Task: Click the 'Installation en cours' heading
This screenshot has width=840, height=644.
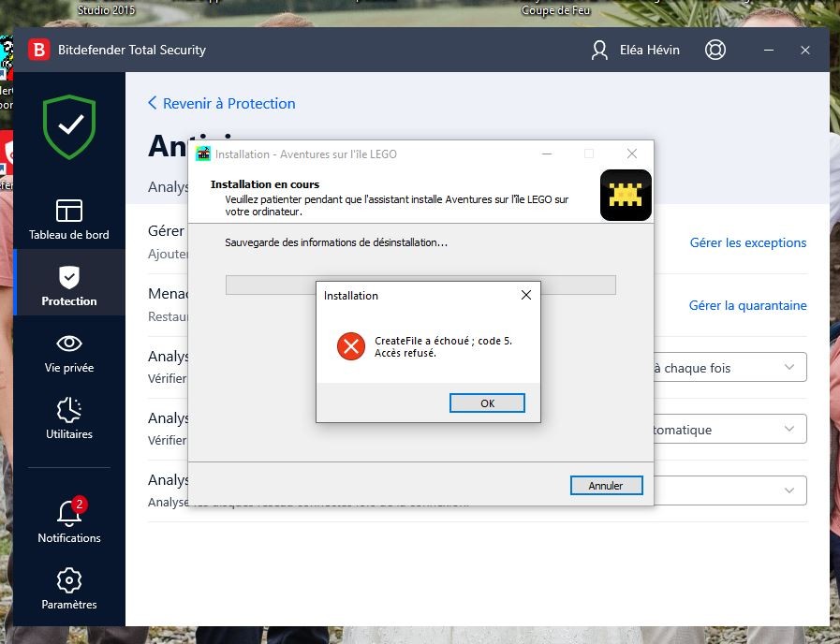Action: point(265,184)
